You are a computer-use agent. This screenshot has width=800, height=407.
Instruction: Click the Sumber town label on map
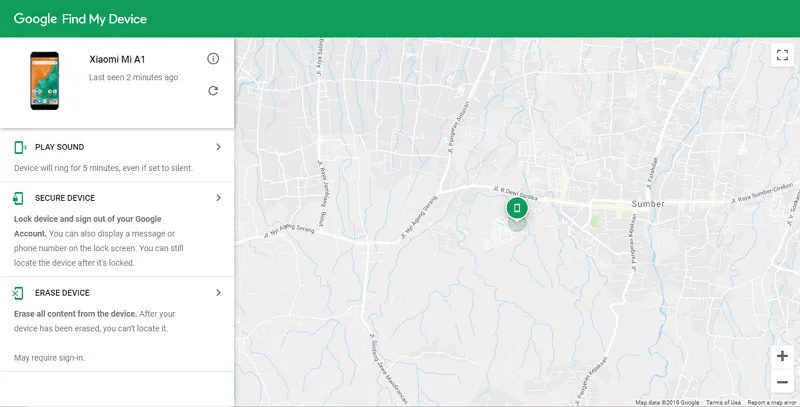(648, 202)
